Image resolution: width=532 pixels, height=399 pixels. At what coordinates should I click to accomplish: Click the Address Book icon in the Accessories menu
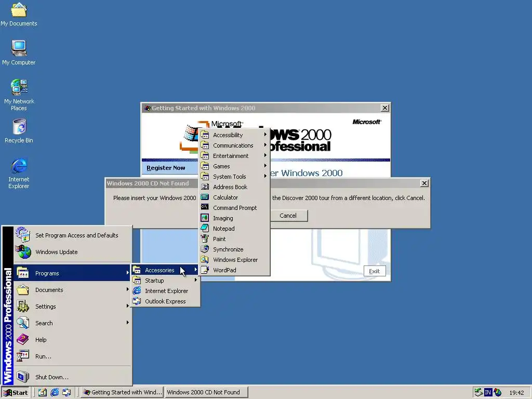pos(205,187)
